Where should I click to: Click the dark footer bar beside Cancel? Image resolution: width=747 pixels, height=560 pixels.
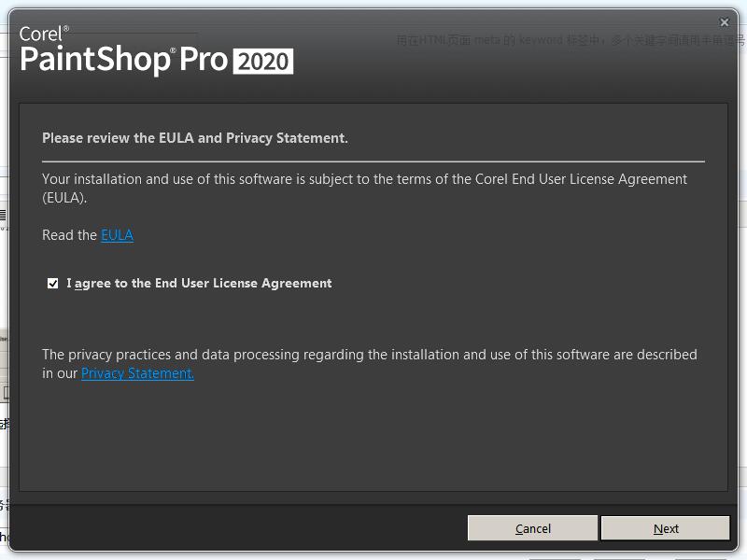click(238, 528)
